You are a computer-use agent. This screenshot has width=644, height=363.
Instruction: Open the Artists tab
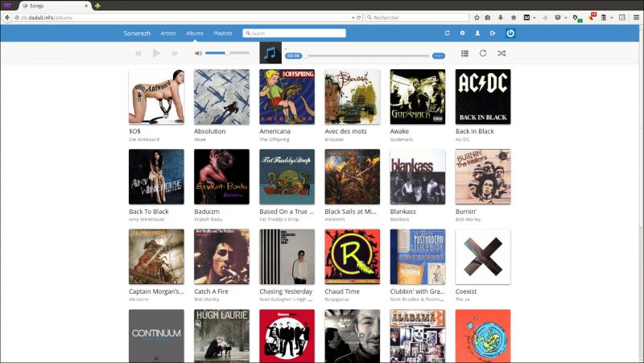168,33
